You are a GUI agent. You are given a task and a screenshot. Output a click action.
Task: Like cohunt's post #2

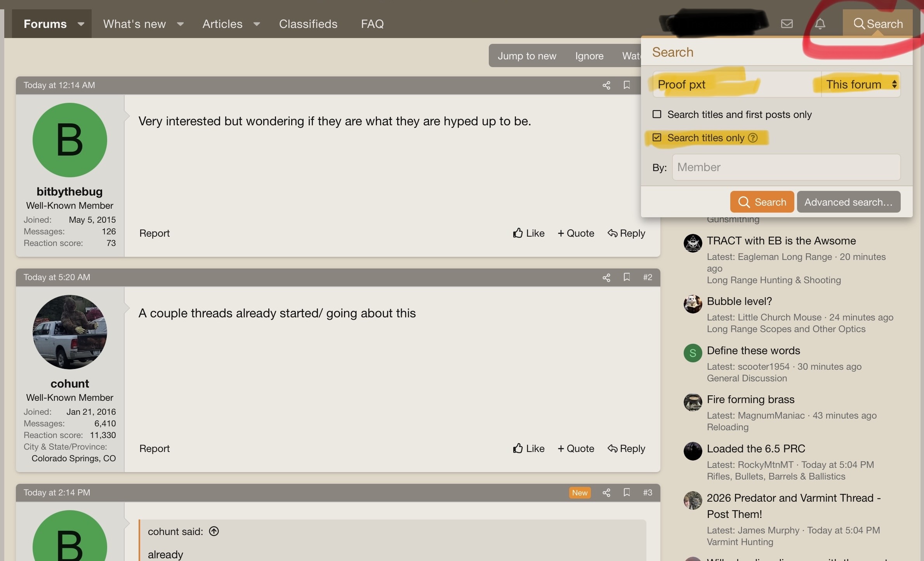click(529, 448)
